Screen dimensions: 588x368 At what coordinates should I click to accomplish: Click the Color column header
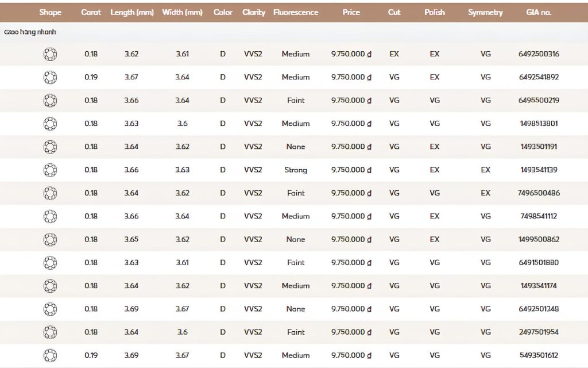(x=223, y=13)
